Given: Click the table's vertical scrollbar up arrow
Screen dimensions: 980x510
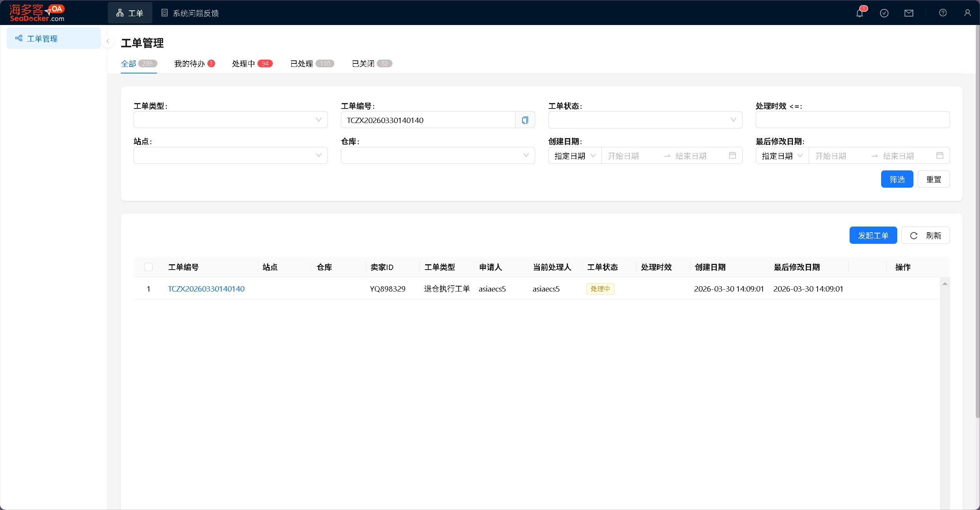Looking at the screenshot, I should click(945, 284).
